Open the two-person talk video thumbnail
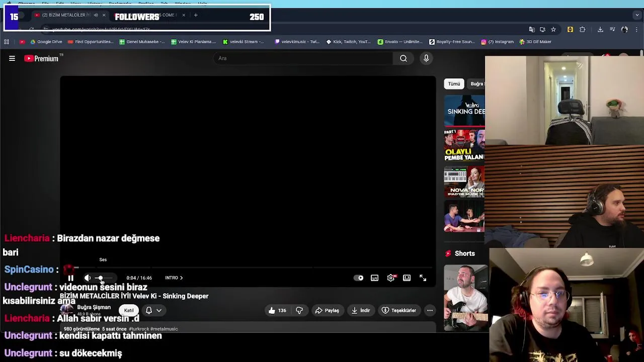The image size is (644, 362). click(x=464, y=217)
